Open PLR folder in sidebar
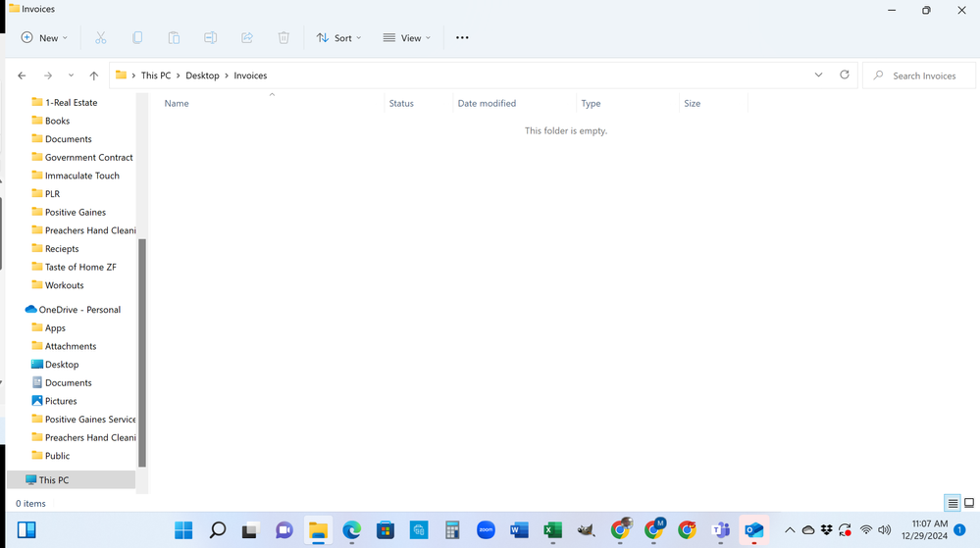 [x=52, y=194]
